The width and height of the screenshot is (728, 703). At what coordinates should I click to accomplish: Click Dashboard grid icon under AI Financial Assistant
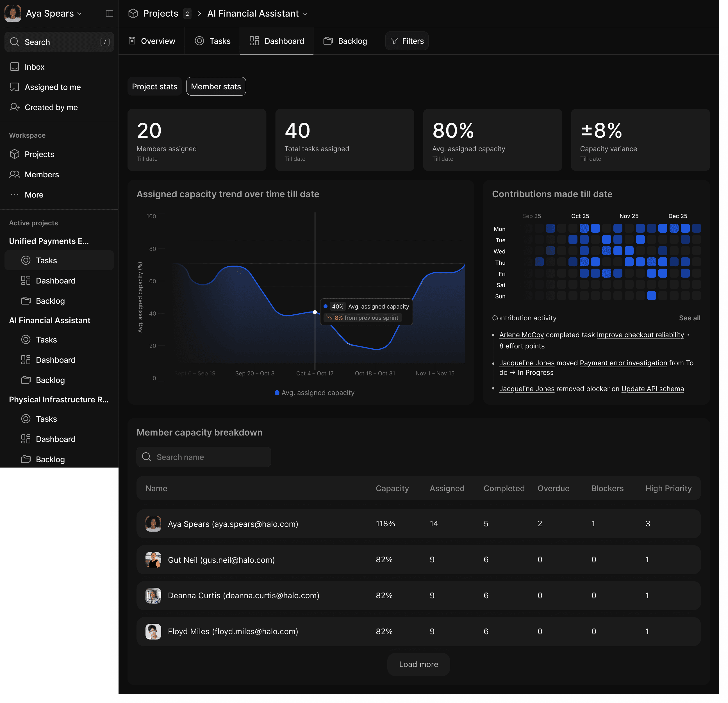26,360
